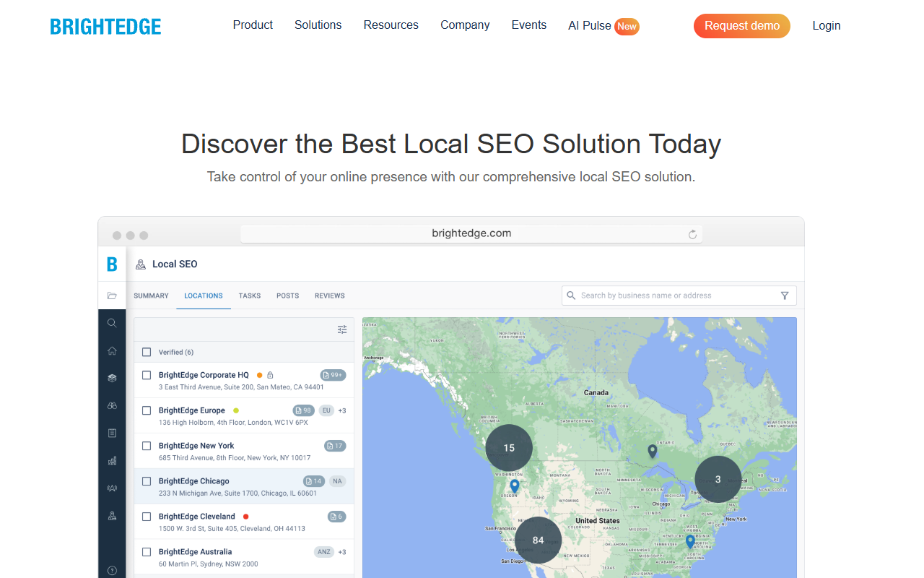Switch to the Summary tab
This screenshot has width=924, height=578.
151,296
